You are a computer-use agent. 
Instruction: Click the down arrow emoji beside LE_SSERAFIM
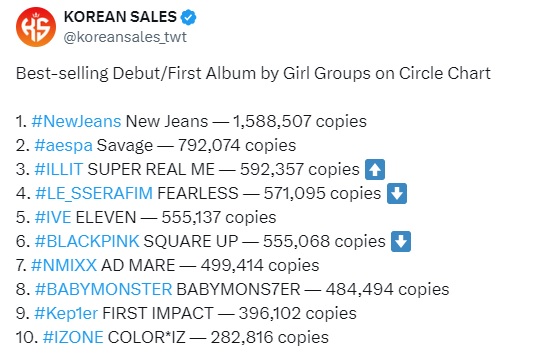tap(397, 194)
